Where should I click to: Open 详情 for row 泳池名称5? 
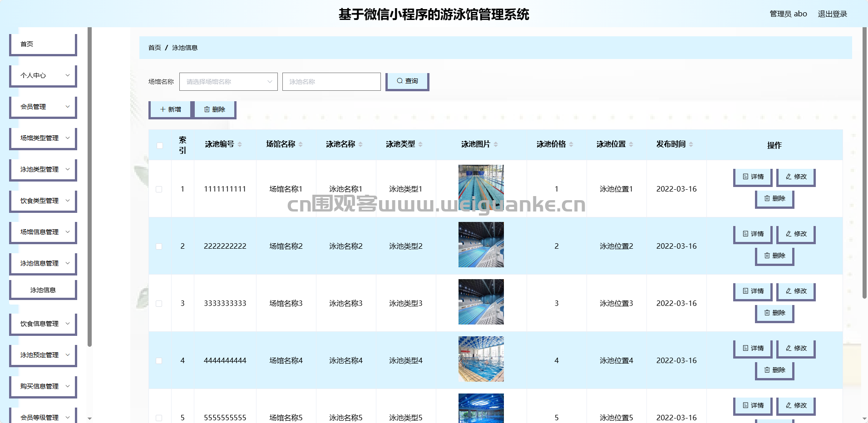click(x=753, y=406)
